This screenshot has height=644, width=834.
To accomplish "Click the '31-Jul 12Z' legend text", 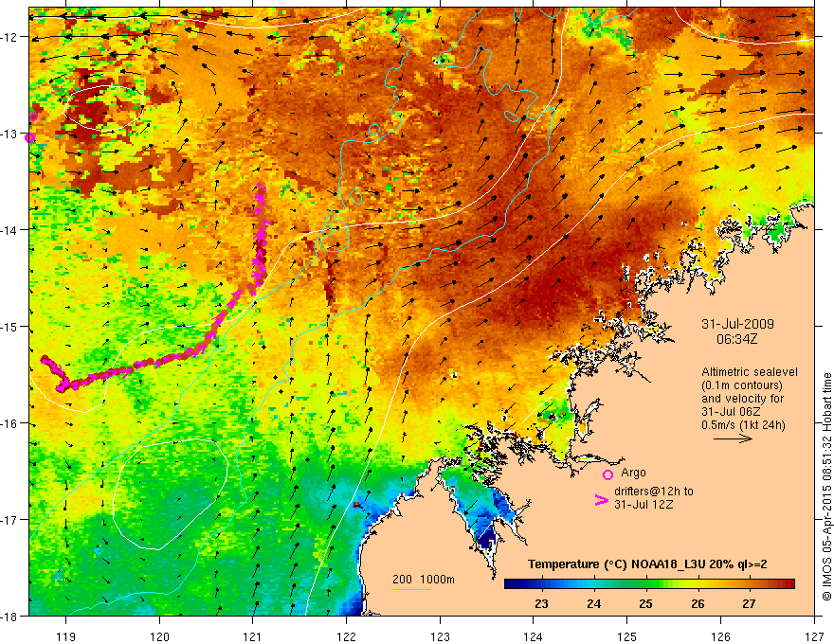I will 644,504.
